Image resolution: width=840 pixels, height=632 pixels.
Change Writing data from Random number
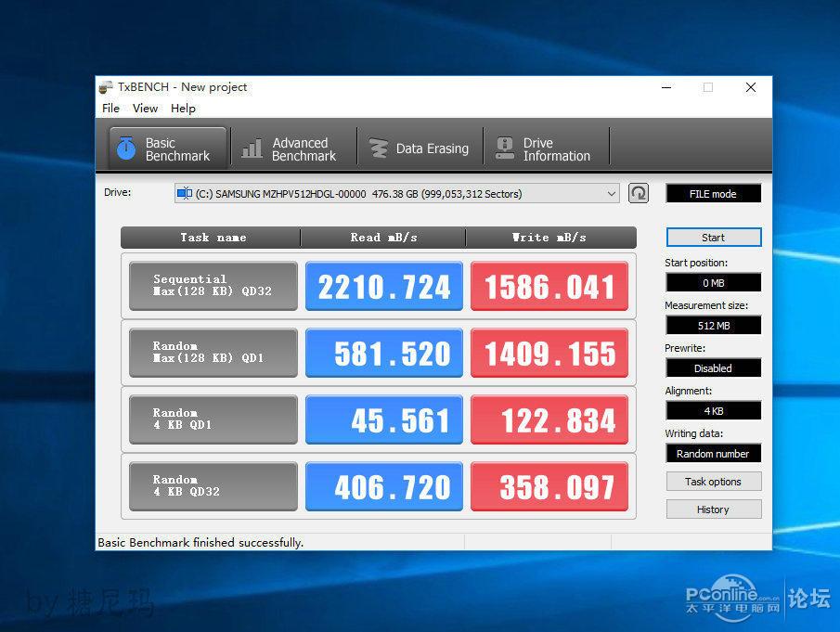click(x=713, y=453)
